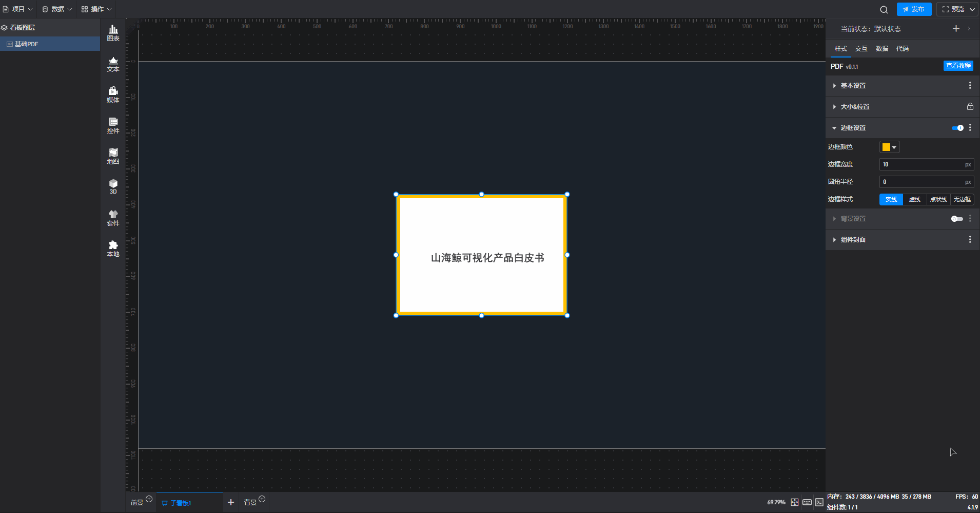The height and width of the screenshot is (513, 980).
Task: Switch to the 交互 tab
Action: pyautogui.click(x=861, y=49)
